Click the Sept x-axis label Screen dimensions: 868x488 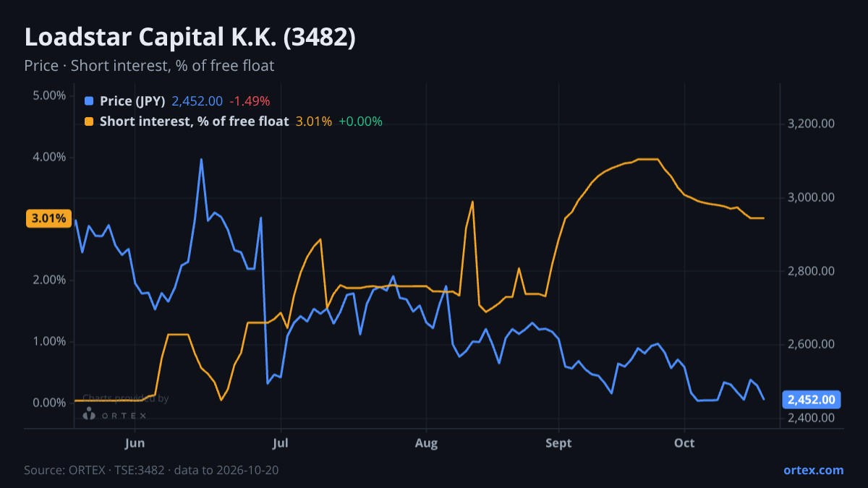tap(558, 442)
